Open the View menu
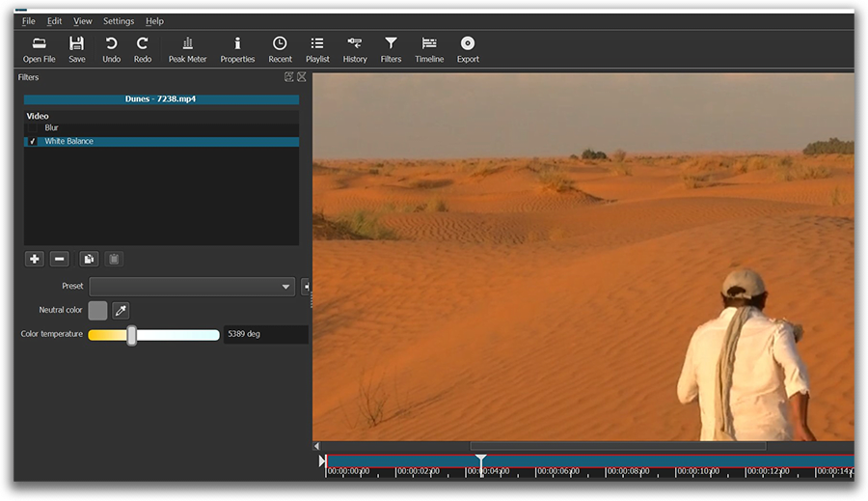868x501 pixels. 83,21
